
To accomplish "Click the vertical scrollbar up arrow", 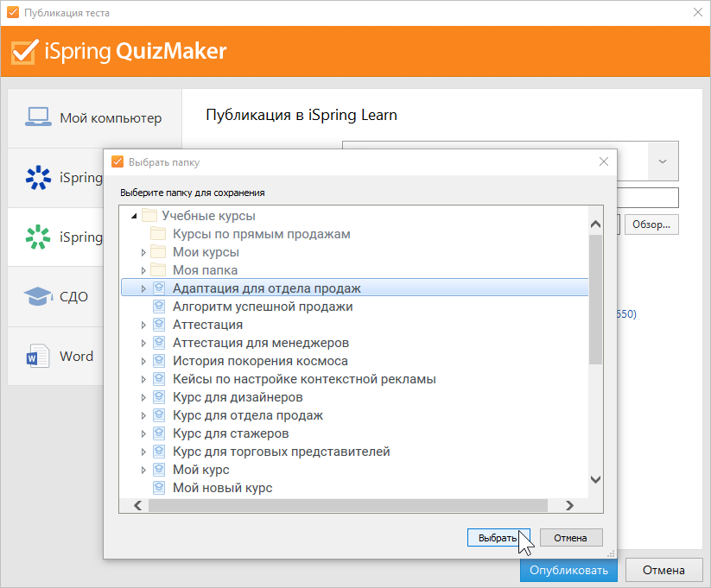I will click(595, 224).
